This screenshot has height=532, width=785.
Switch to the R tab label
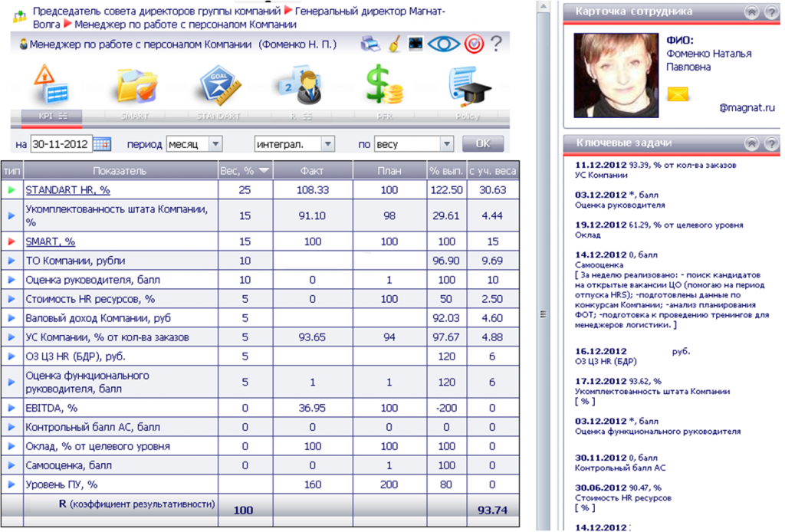301,116
